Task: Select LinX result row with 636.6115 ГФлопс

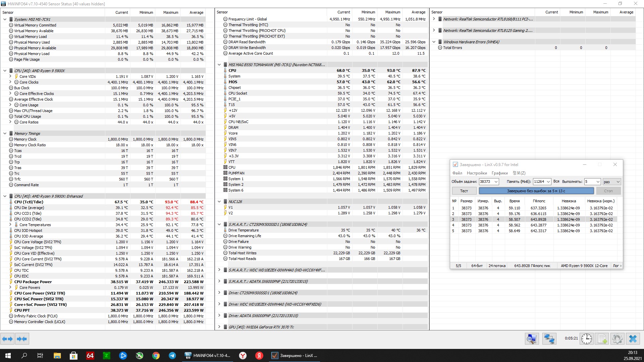Action: pyautogui.click(x=535, y=214)
